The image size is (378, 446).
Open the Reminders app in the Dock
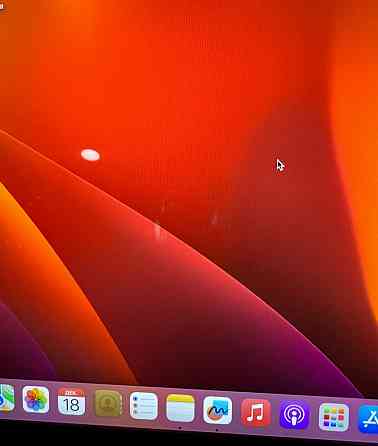[144, 406]
